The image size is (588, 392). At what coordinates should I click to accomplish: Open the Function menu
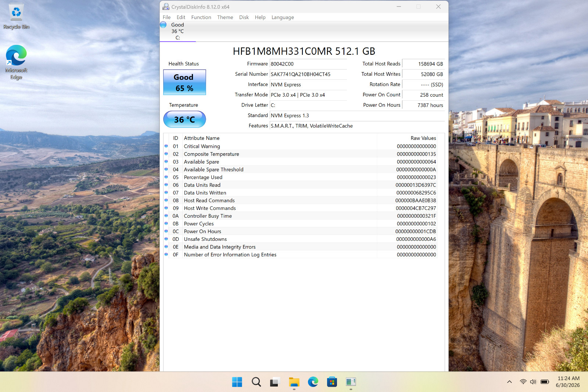(x=201, y=17)
